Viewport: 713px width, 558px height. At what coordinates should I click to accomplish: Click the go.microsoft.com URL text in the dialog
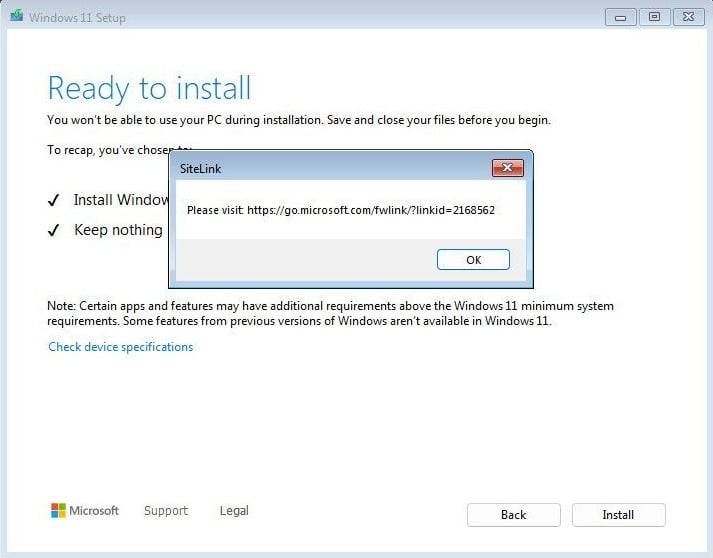[371, 210]
